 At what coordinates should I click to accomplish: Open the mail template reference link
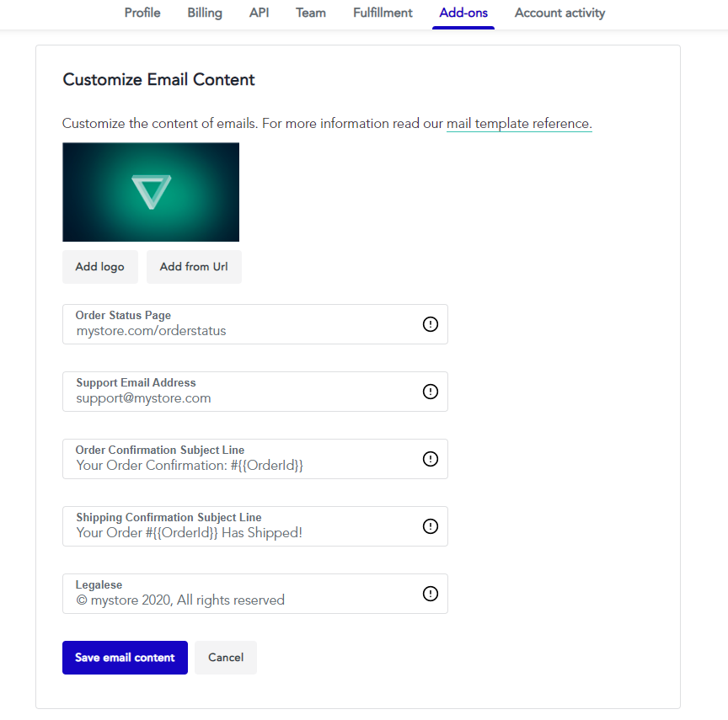pos(519,123)
